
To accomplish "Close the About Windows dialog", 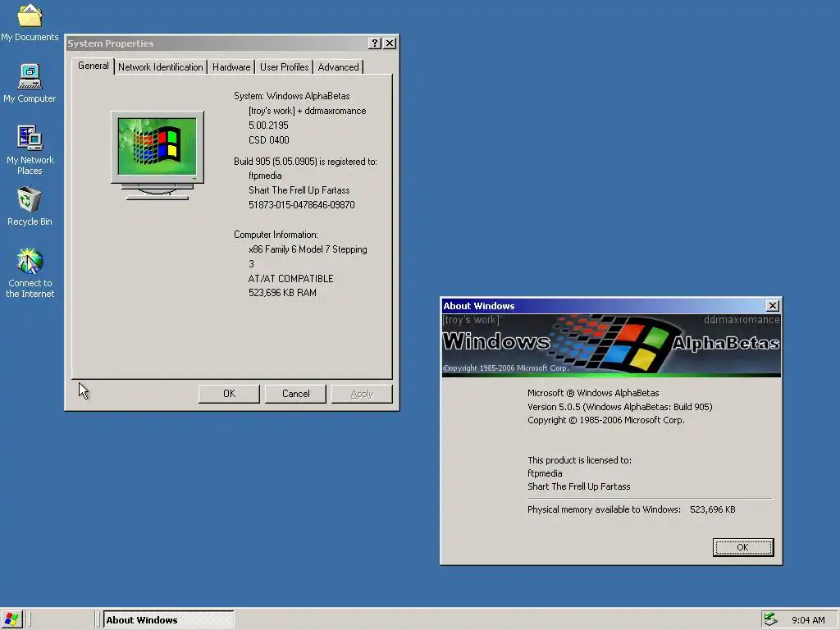I will pos(772,305).
